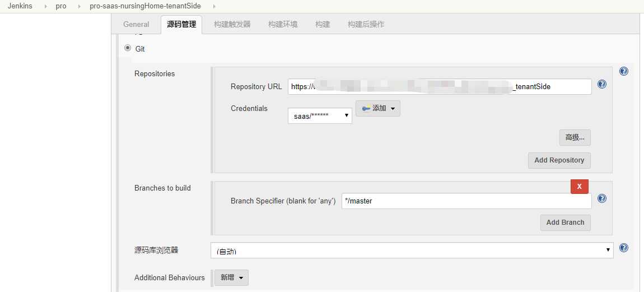The image size is (644, 292).
Task: Click the Add Branch button
Action: pos(565,223)
